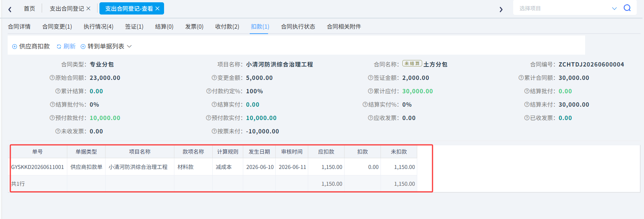Click the 未结算 status tag
The image size is (644, 219).
[x=412, y=63]
